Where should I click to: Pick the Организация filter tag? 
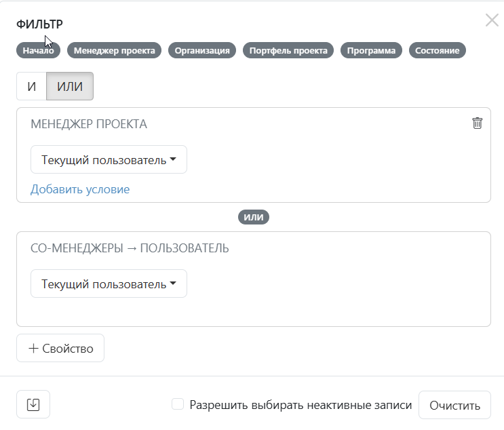click(202, 50)
